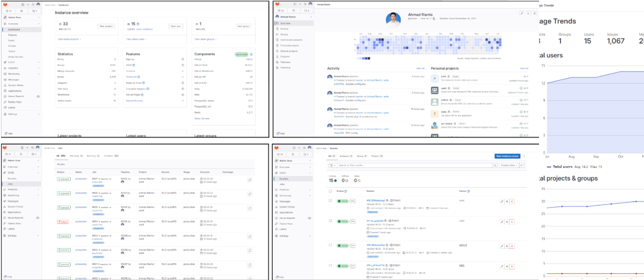The width and height of the screenshot is (644, 280).
Task: Check checkbox for runner #18
Action: [x=330, y=200]
